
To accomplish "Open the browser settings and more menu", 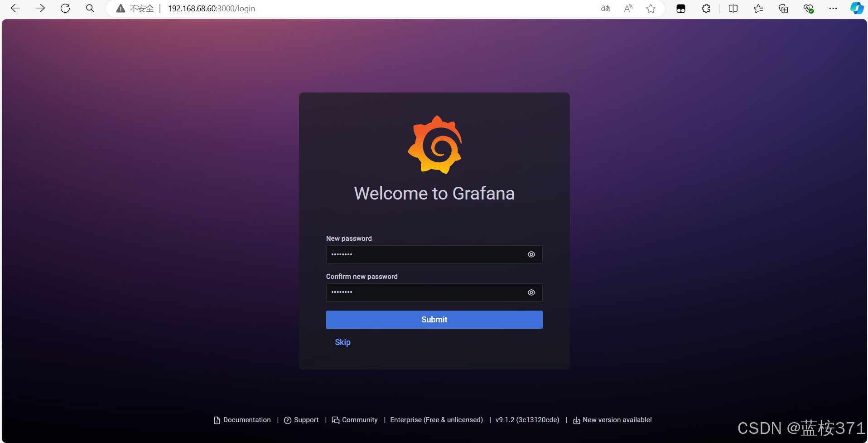I will pos(833,8).
